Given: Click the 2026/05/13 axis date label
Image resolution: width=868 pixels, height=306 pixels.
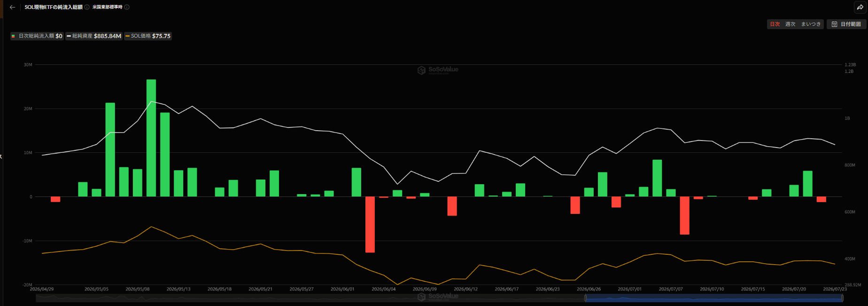Looking at the screenshot, I should coord(178,289).
